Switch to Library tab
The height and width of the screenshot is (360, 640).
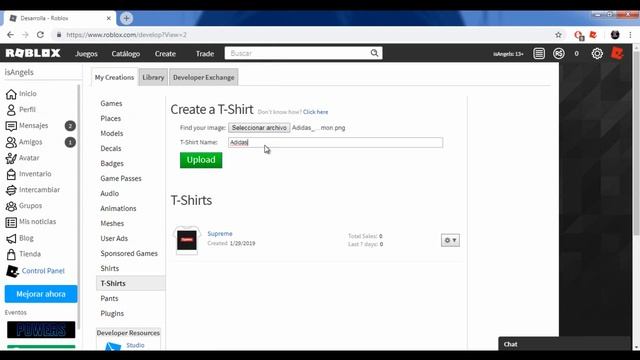(153, 77)
